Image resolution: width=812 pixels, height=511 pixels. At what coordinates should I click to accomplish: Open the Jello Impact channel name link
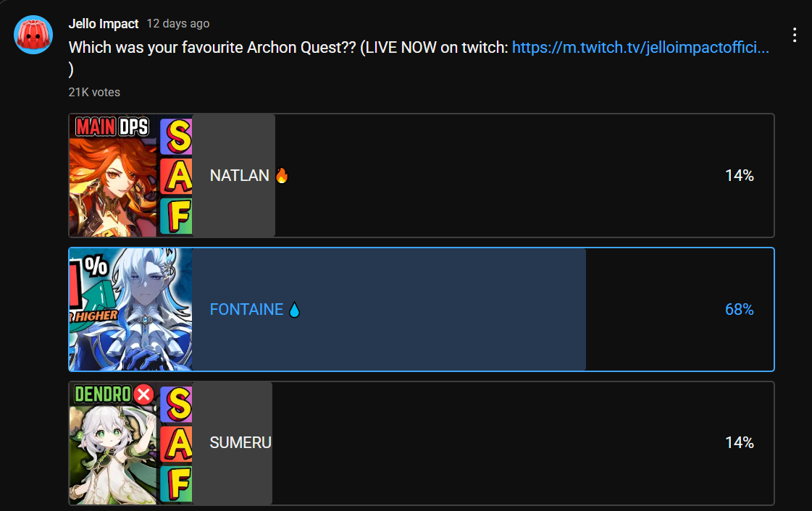[x=104, y=24]
